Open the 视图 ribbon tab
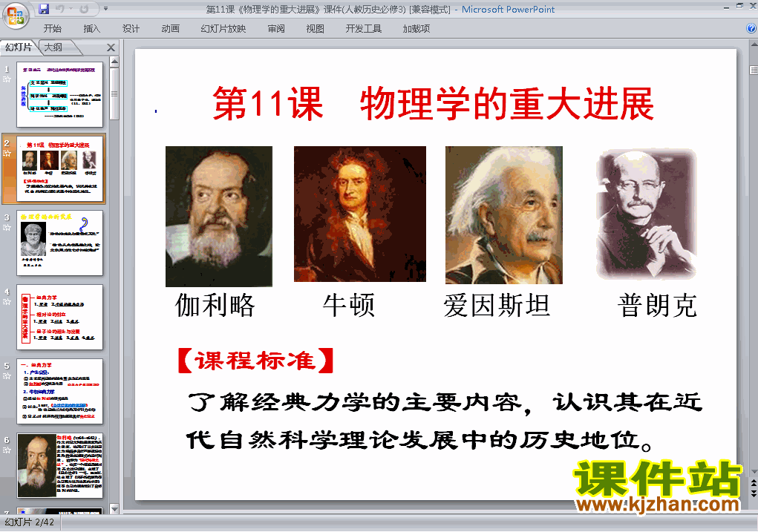758x532 pixels. pyautogui.click(x=315, y=28)
